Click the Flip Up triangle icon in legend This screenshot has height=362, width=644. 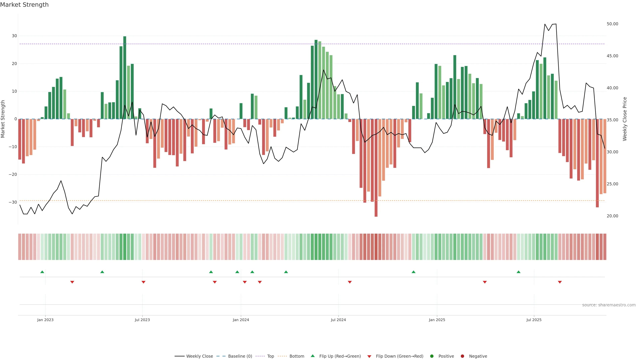[312, 356]
